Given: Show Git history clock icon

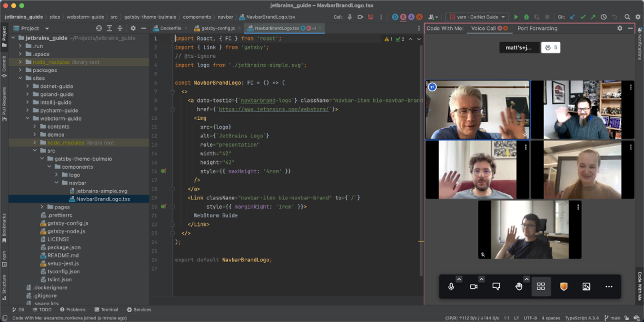Looking at the screenshot, I should coord(604,17).
